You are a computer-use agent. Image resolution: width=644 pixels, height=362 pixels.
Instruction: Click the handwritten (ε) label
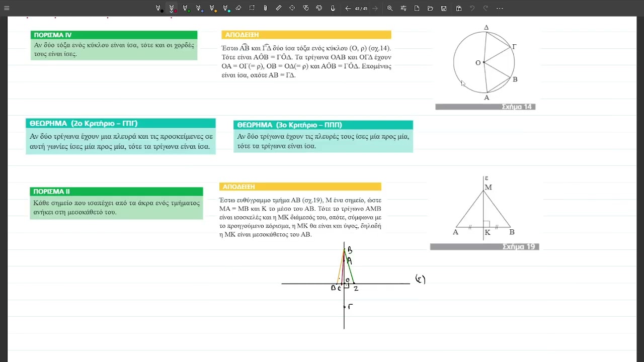pos(420,280)
